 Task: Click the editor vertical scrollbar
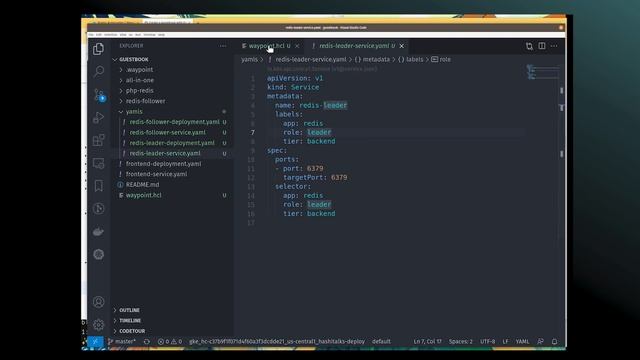click(x=562, y=200)
